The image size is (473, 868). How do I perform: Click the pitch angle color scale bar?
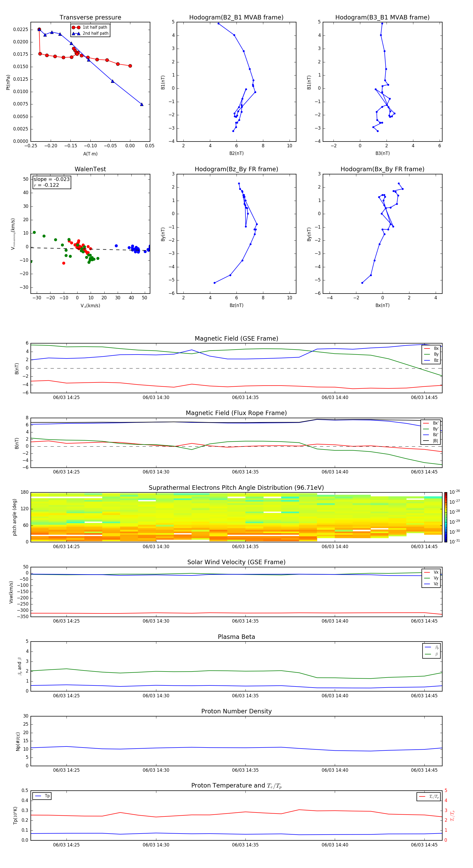tap(445, 517)
